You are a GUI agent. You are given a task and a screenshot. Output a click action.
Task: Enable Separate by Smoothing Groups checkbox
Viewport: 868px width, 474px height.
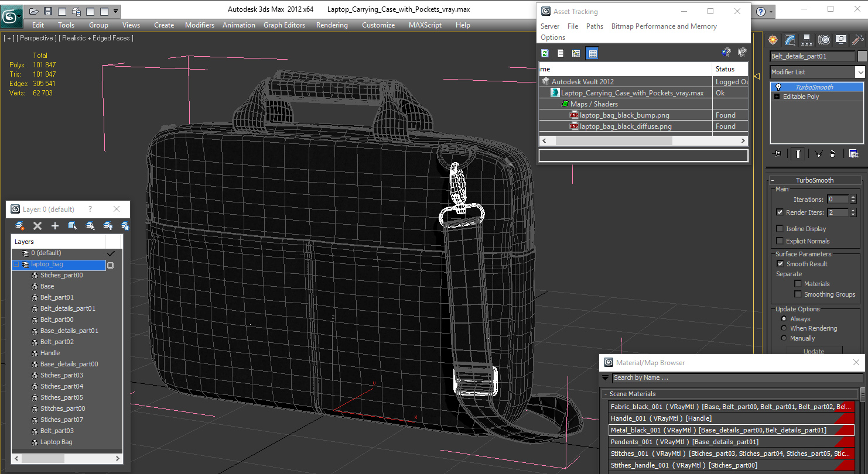pos(798,294)
